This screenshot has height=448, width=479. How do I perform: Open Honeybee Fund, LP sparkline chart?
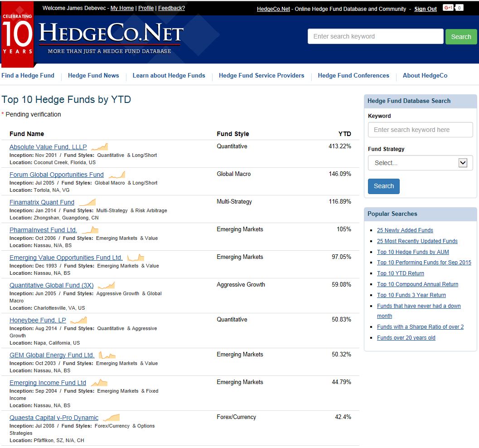pyautogui.click(x=79, y=320)
